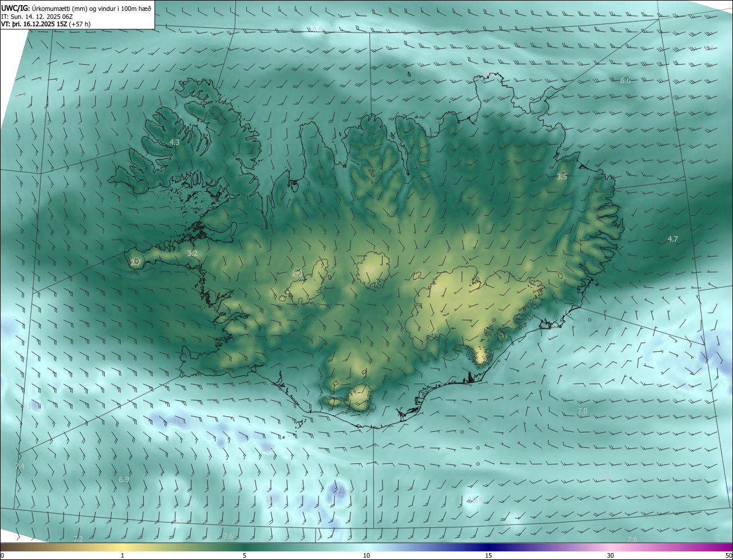
Task: Select the 5 tick label on the legend
Action: [245, 555]
